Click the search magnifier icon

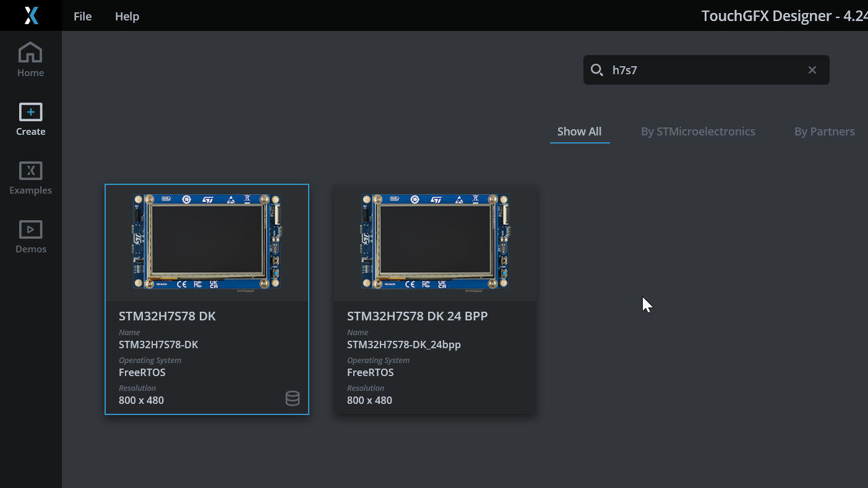(597, 70)
